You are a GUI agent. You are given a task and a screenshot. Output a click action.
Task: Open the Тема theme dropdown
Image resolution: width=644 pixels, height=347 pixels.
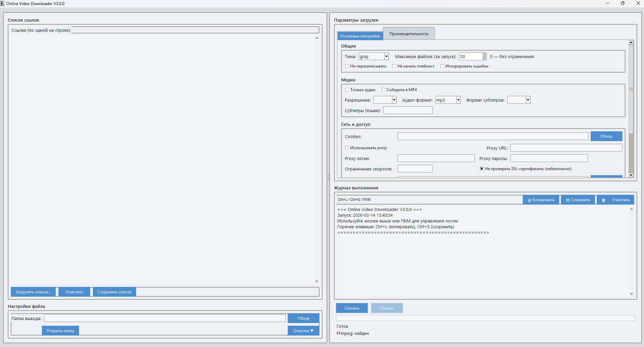point(386,57)
